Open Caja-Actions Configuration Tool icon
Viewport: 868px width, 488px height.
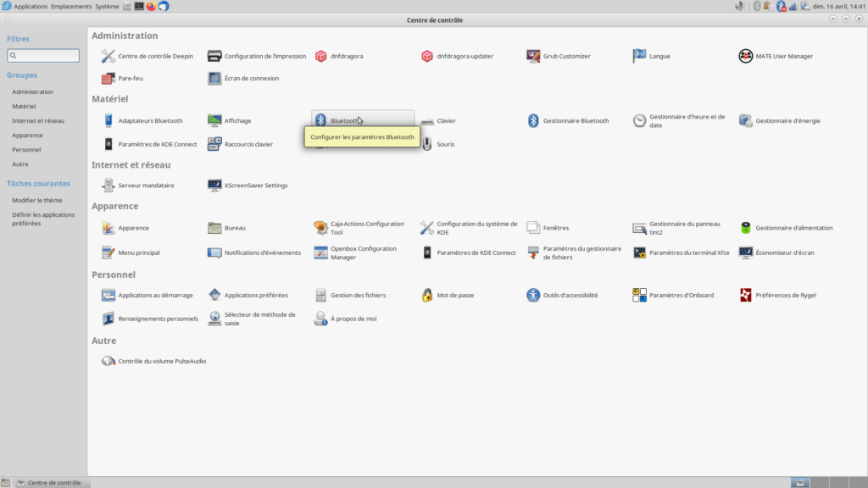tap(320, 227)
